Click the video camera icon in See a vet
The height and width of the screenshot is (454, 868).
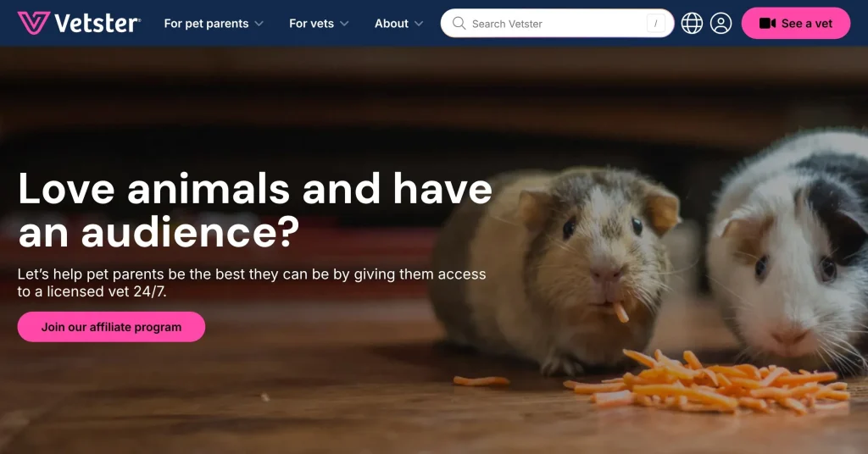point(767,23)
